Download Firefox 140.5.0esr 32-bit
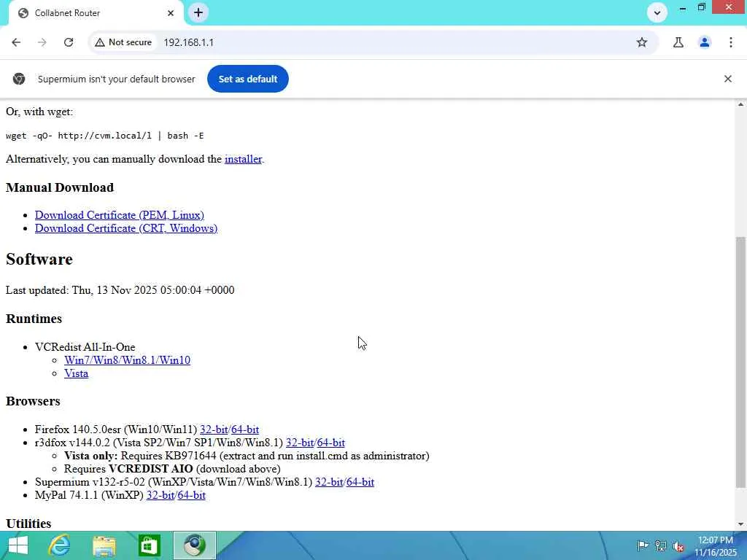 click(214, 429)
